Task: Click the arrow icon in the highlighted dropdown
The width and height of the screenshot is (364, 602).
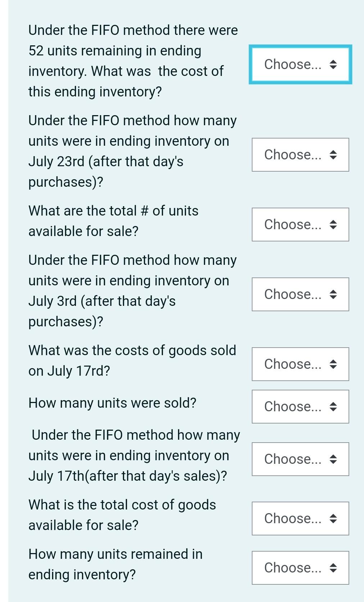Action: (x=333, y=65)
